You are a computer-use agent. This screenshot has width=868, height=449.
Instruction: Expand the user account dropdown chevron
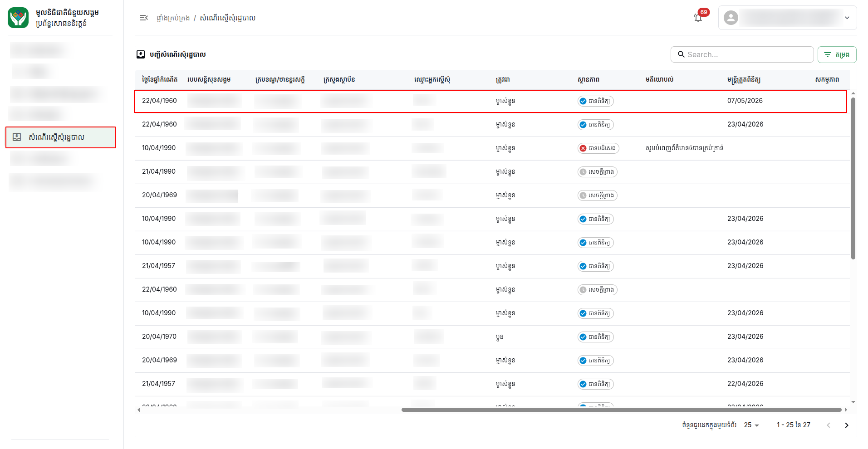click(847, 18)
